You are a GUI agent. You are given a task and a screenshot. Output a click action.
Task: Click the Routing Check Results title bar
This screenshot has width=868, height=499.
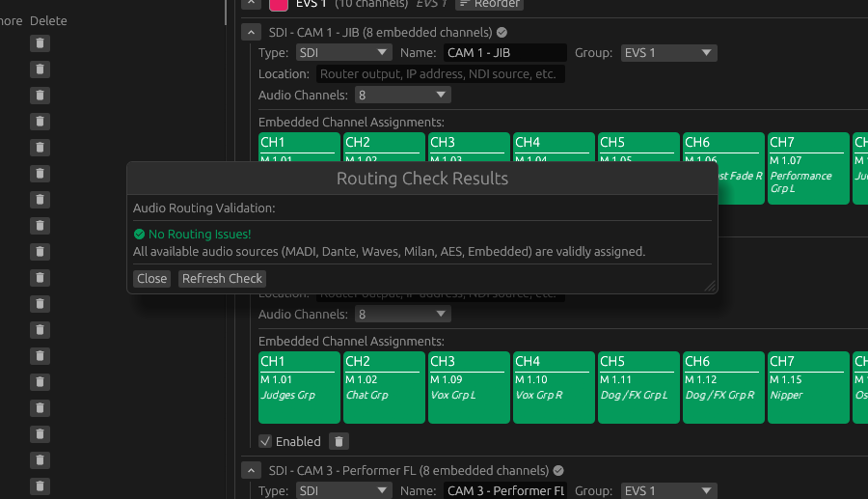click(x=422, y=179)
